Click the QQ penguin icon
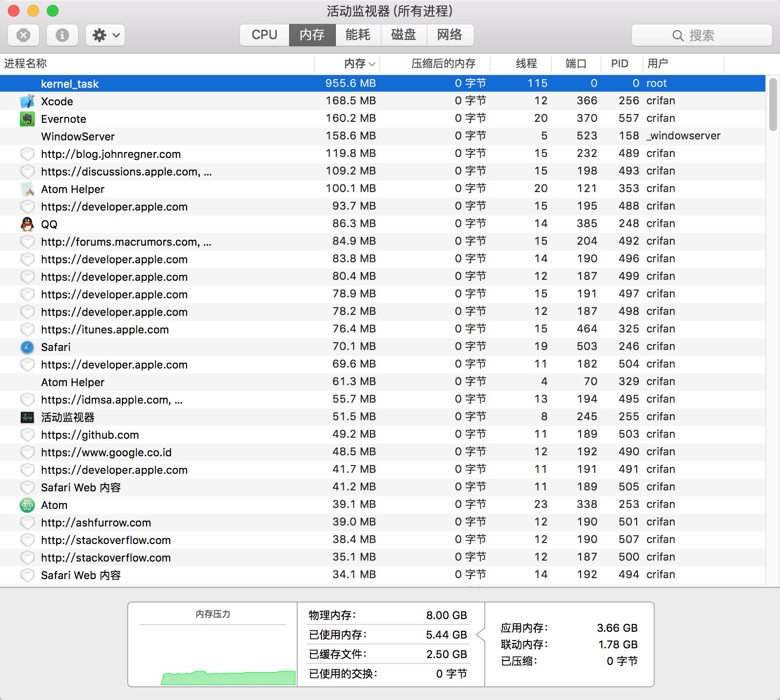 (x=27, y=224)
